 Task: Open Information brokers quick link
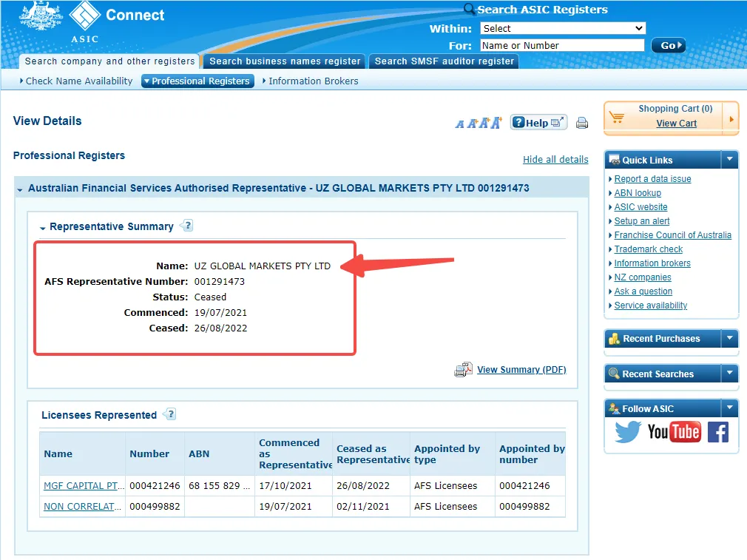(652, 263)
